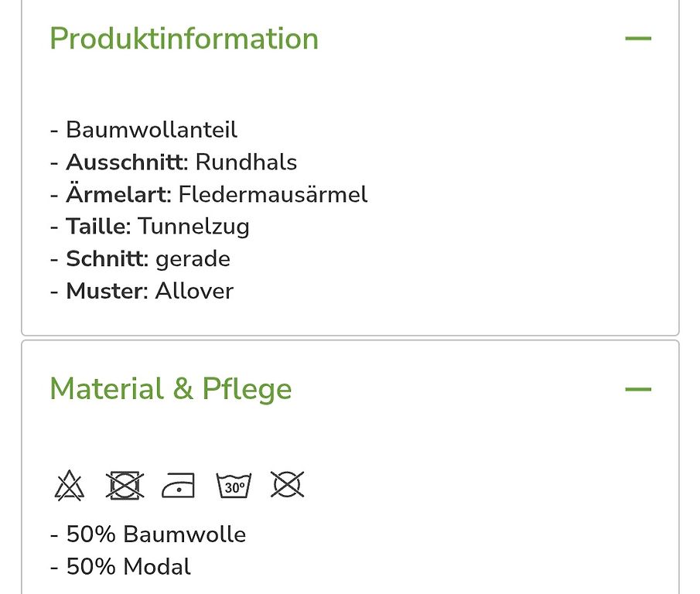The height and width of the screenshot is (594, 700).
Task: Click the do-not-tumble-dry icon
Action: 125,485
